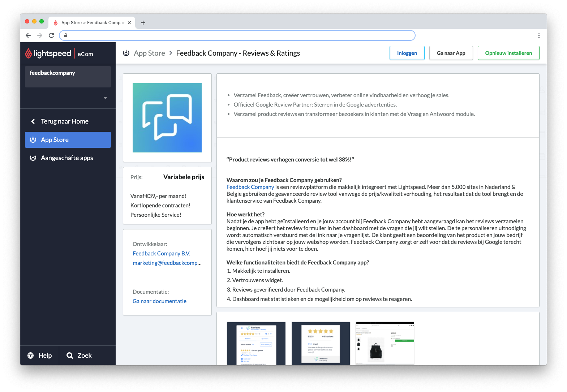The image size is (567, 392).
Task: Click the browser forward arrow
Action: pyautogui.click(x=40, y=35)
